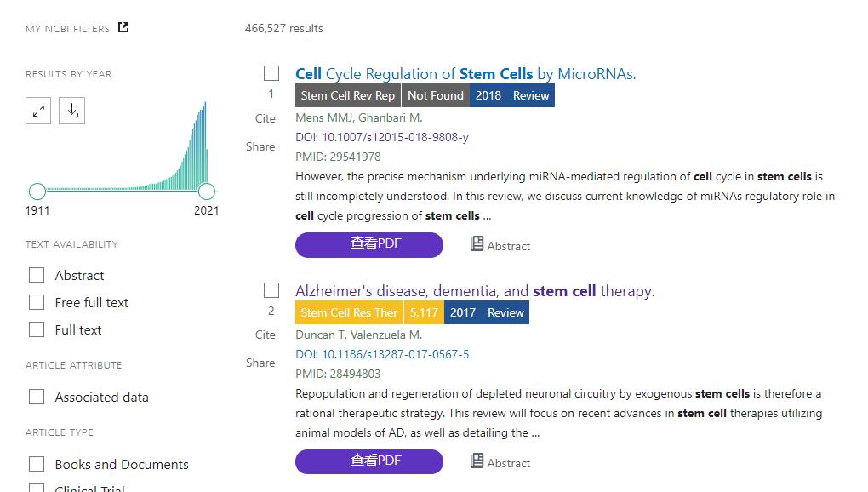Image resolution: width=868 pixels, height=492 pixels.
Task: Select the Books and Documents article type
Action: coord(37,464)
